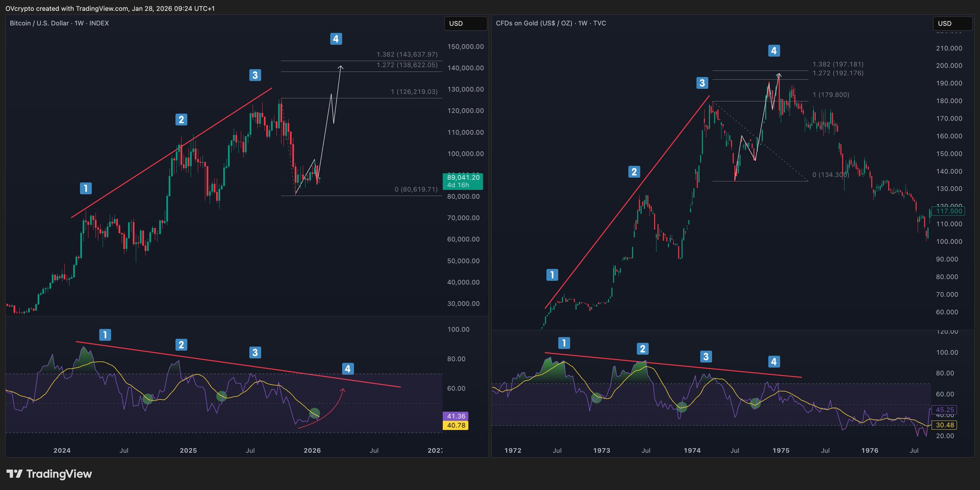The height and width of the screenshot is (490, 980).
Task: Select the 1975 label on Gold time axis
Action: pyautogui.click(x=781, y=450)
